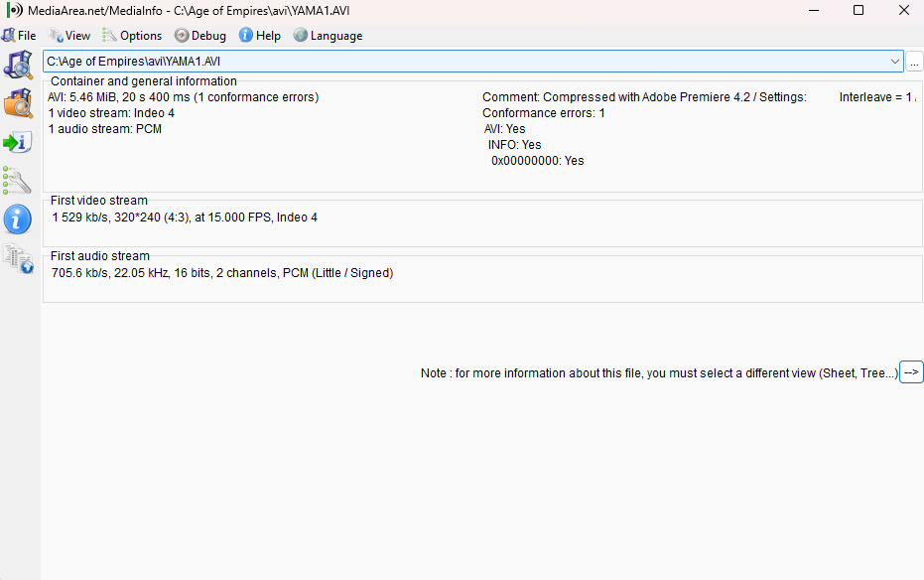Click the 'AVI: 5.46 MiB, 20 s 400 ms' line
The image size is (924, 580).
pos(184,97)
